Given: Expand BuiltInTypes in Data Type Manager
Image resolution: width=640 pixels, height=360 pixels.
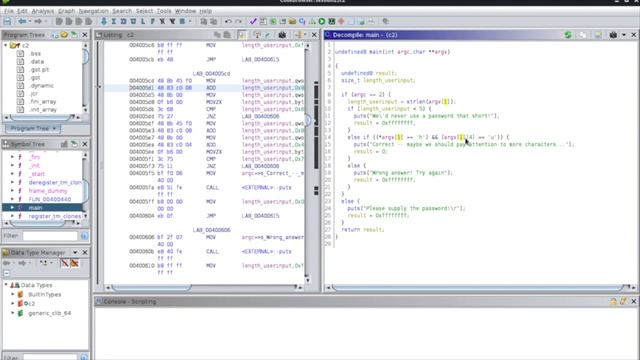Looking at the screenshot, I should click(12, 294).
